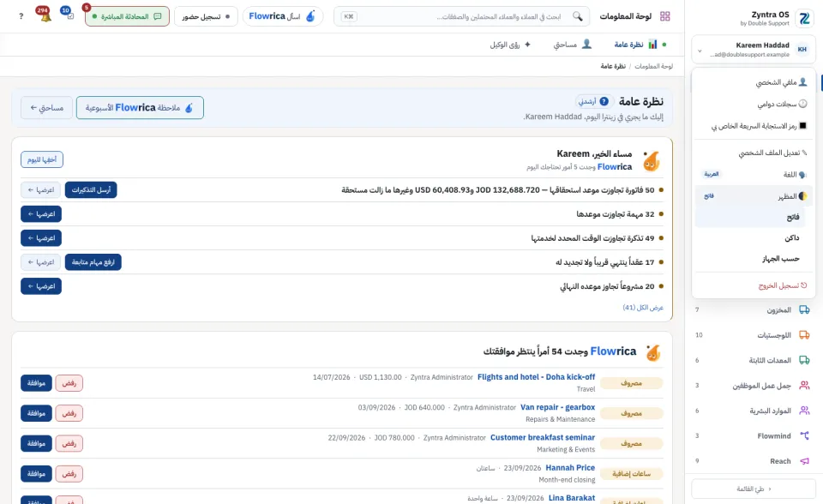Switch to رؤى الوكيل tab
The image size is (823, 504).
tap(510, 45)
